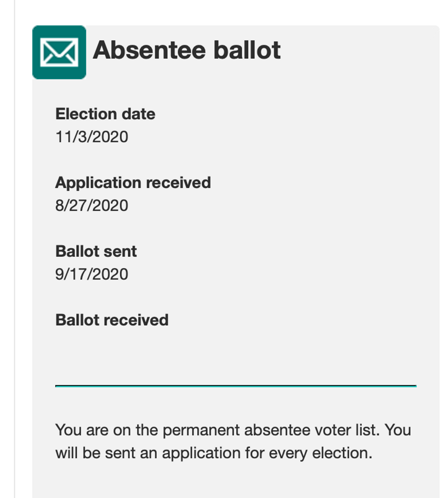The image size is (448, 498).
Task: Select the "Application received" label
Action: coord(133,183)
